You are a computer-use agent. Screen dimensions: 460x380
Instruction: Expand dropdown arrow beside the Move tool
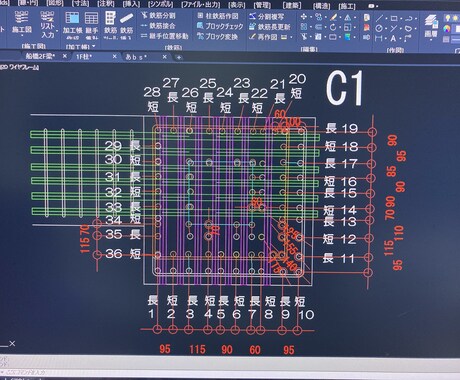point(310,17)
